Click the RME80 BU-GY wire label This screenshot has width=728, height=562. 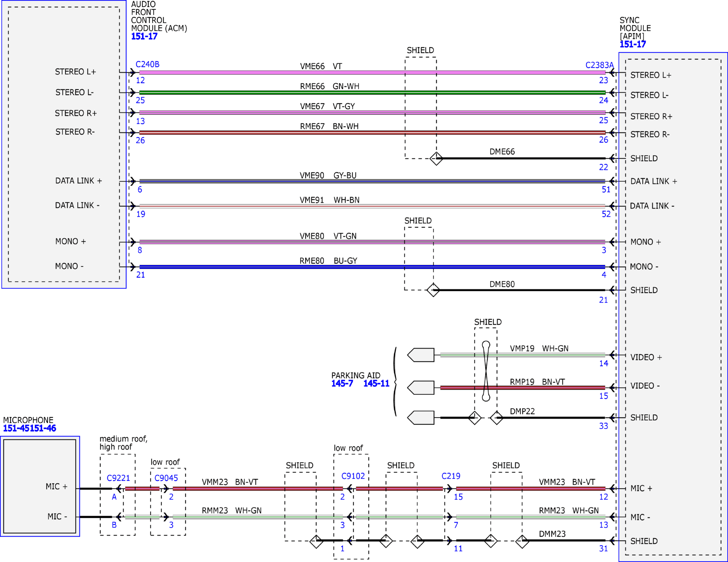tap(328, 260)
